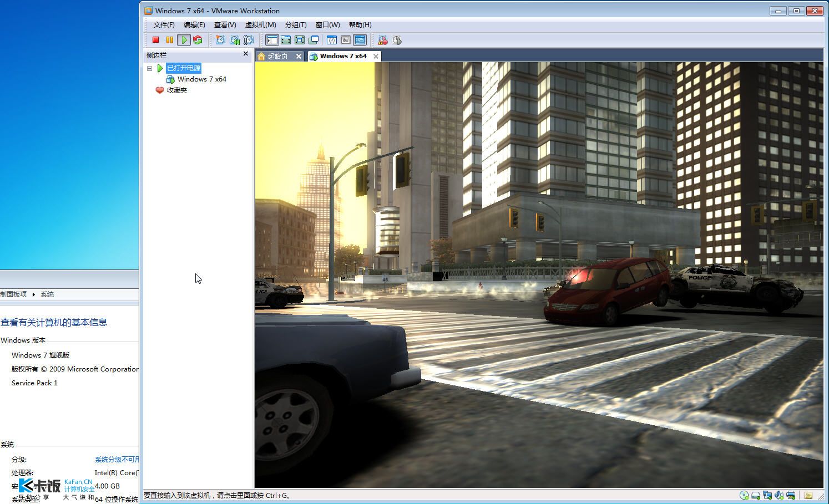Viewport: 829px width, 504px height.
Task: Click the red Power Off button
Action: (x=156, y=40)
